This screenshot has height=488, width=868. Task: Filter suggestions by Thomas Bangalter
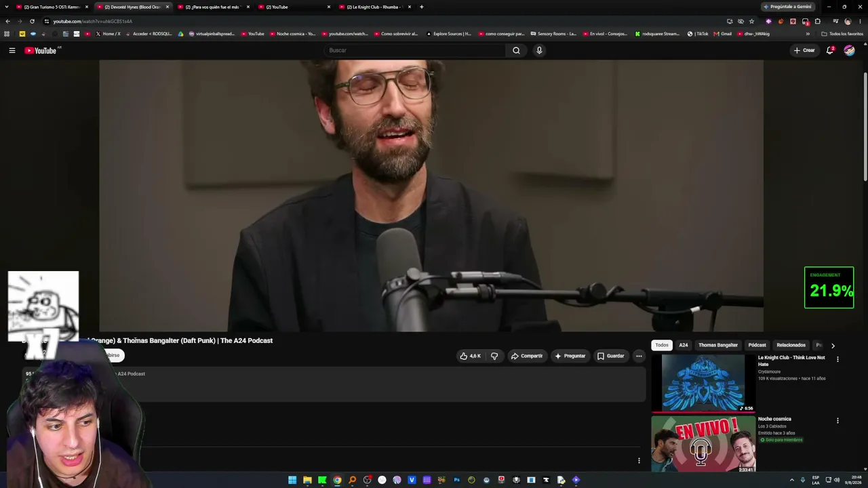(718, 345)
